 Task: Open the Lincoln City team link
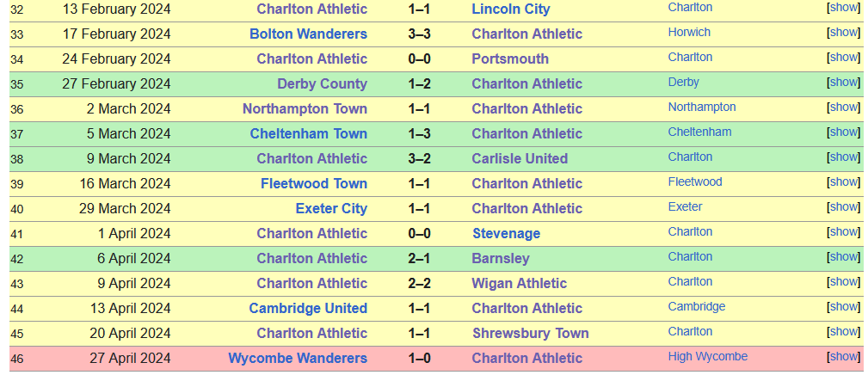coord(511,9)
